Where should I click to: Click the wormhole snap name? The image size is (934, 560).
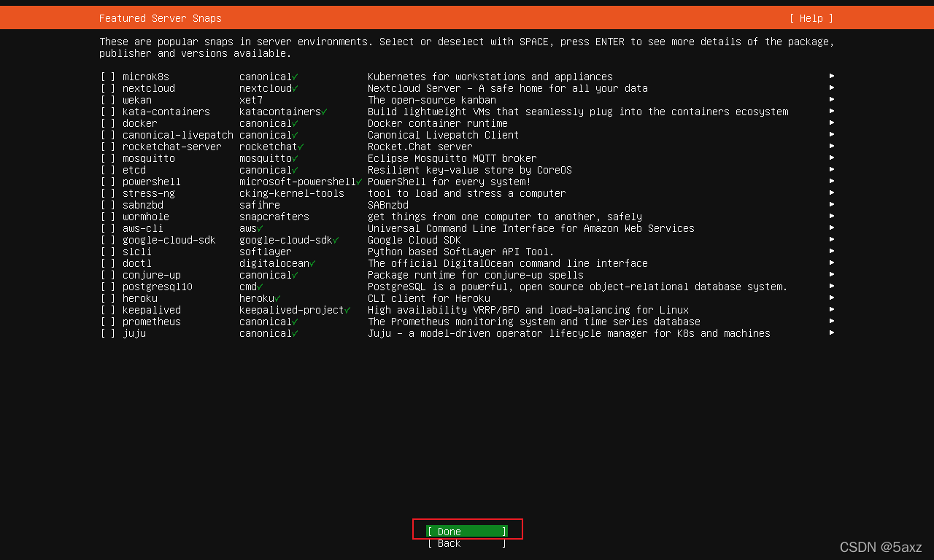point(146,217)
